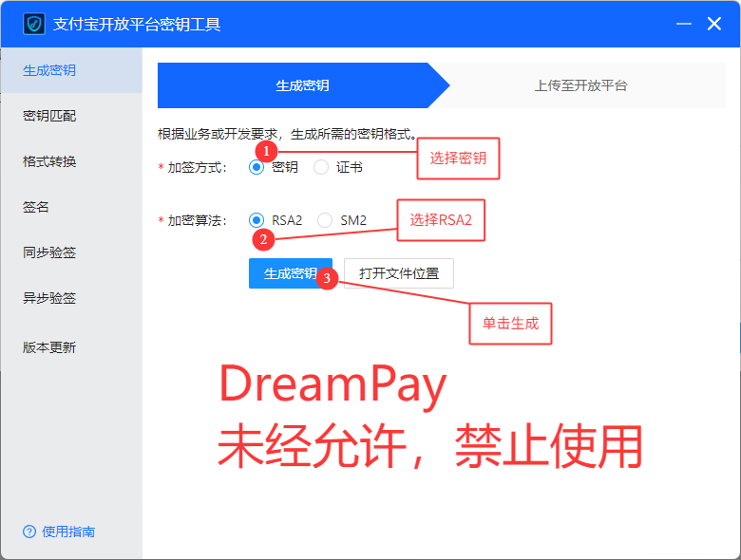Go to 密钥匹配 in the sidebar
This screenshot has width=741, height=560.
click(x=49, y=116)
